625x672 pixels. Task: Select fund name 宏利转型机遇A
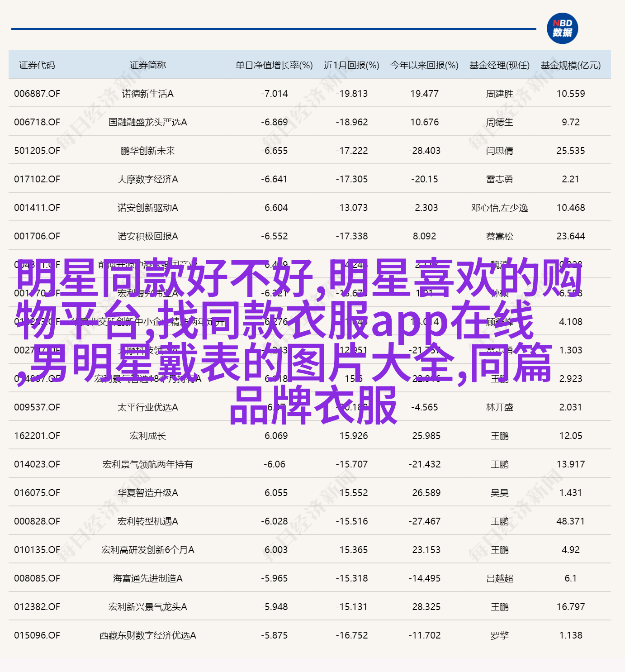click(148, 521)
